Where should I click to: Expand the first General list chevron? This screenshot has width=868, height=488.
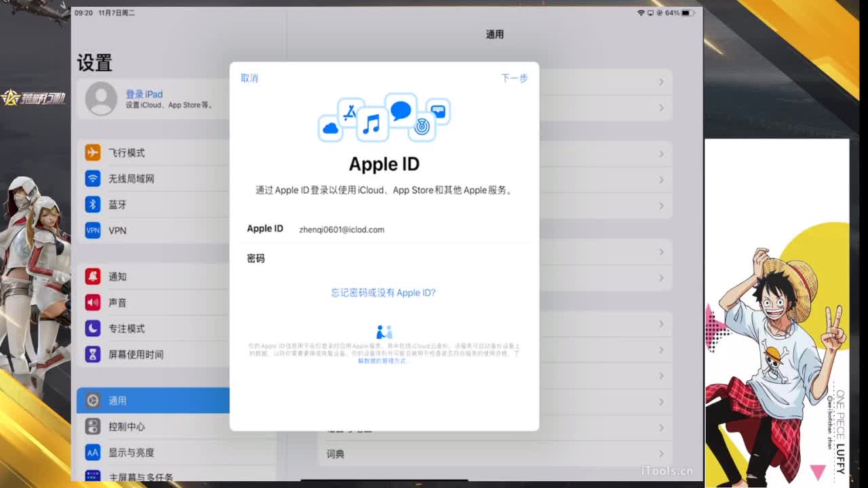click(x=661, y=82)
